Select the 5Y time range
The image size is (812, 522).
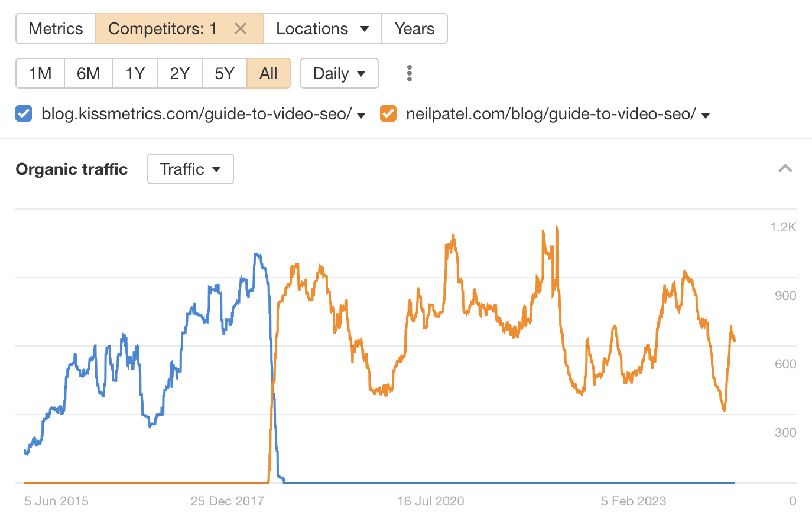point(225,73)
